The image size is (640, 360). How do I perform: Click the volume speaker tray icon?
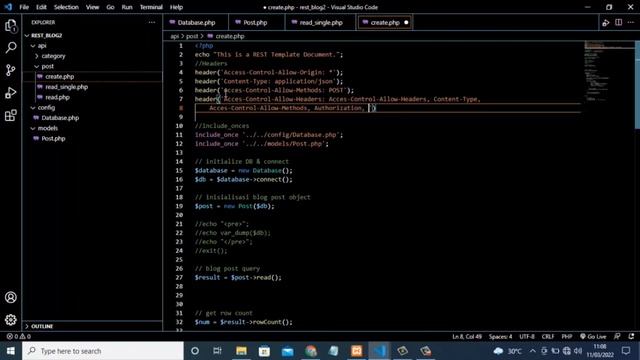click(578, 351)
